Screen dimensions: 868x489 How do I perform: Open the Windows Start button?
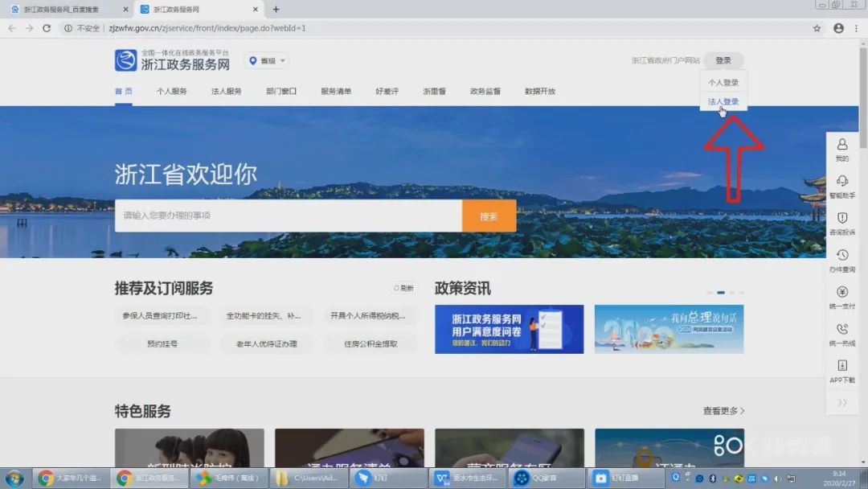pyautogui.click(x=14, y=478)
